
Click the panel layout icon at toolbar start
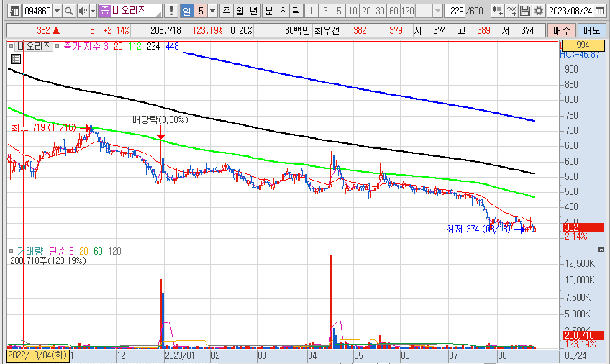[x=14, y=11]
